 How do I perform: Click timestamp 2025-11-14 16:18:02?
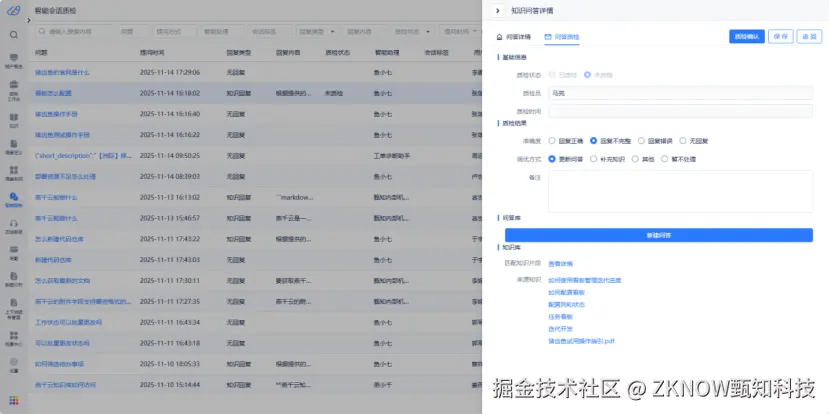[x=170, y=93]
